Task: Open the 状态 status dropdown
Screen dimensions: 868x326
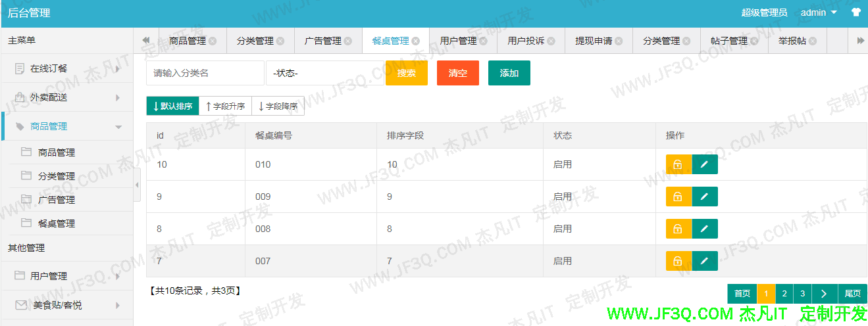Action: pyautogui.click(x=324, y=73)
